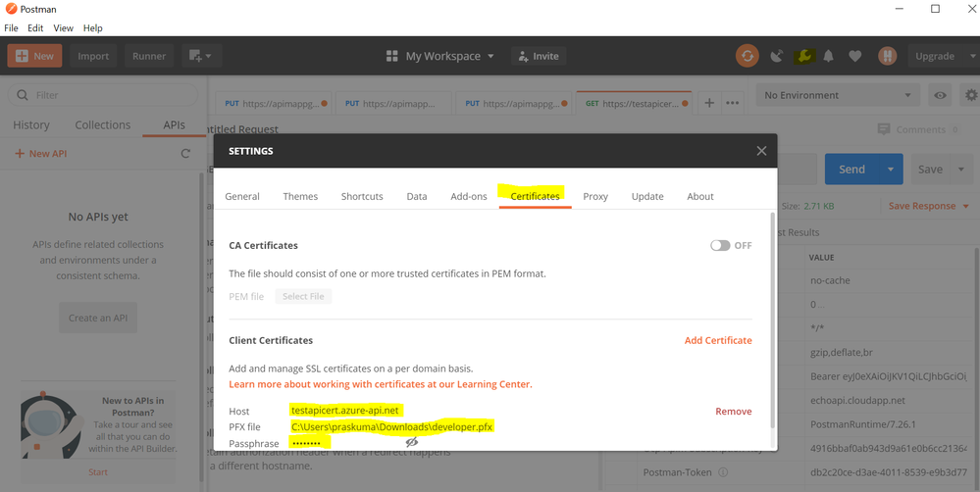This screenshot has height=492, width=980.
Task: Click Select File for PEM file
Action: coord(303,296)
